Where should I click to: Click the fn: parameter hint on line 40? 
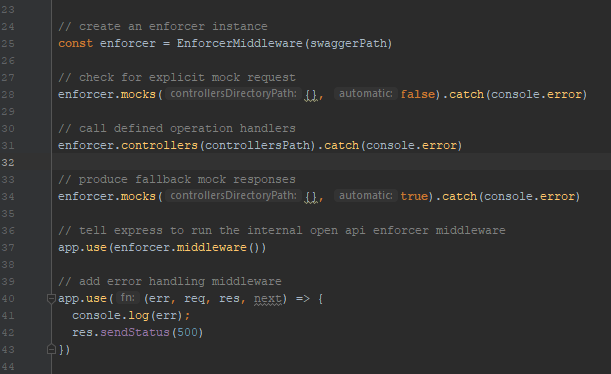[128, 298]
